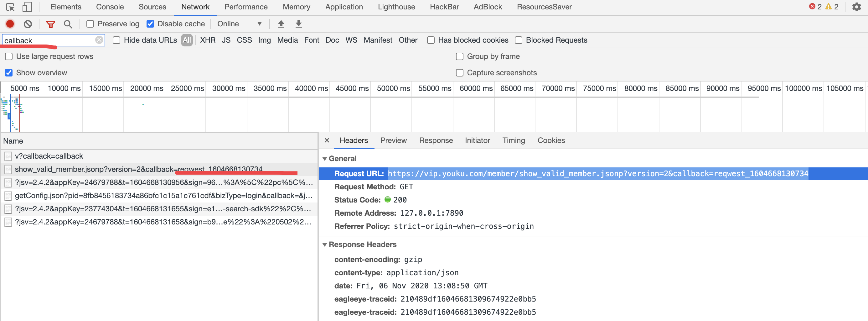Filter requests by Manifest type
Viewport: 868px width, 321px height.
(378, 40)
